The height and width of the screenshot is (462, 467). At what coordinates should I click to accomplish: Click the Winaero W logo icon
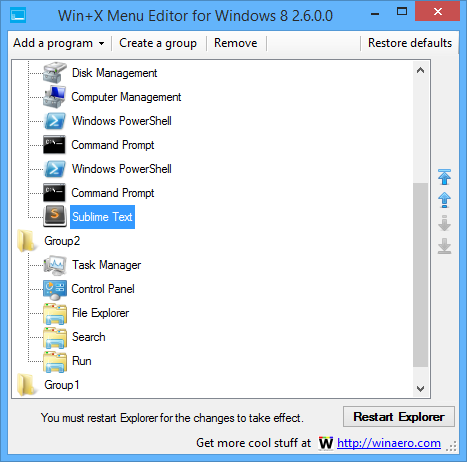click(326, 443)
